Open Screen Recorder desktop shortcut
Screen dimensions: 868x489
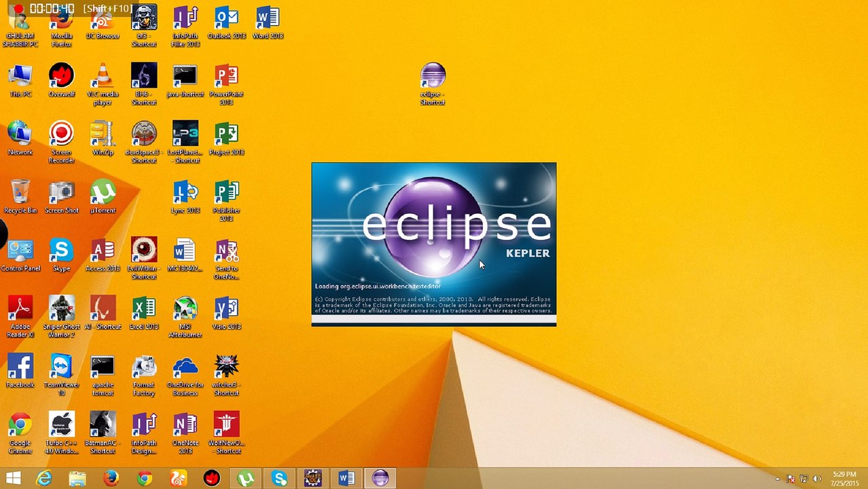point(61,142)
